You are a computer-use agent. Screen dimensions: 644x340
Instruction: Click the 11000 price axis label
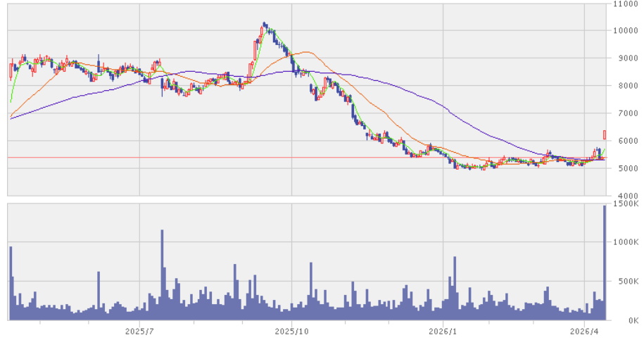click(x=626, y=4)
